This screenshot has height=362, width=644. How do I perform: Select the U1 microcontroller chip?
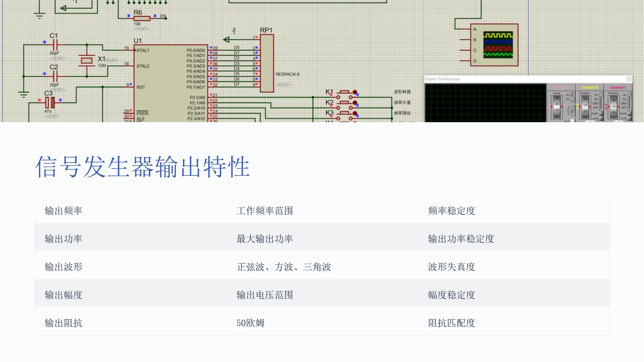171,83
